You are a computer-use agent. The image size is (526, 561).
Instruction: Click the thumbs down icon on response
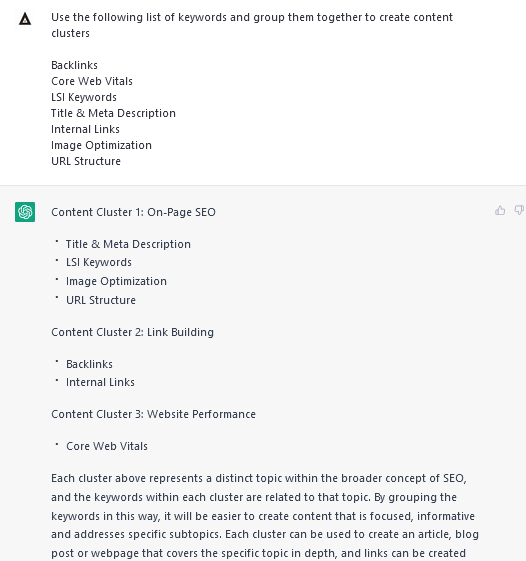click(519, 210)
